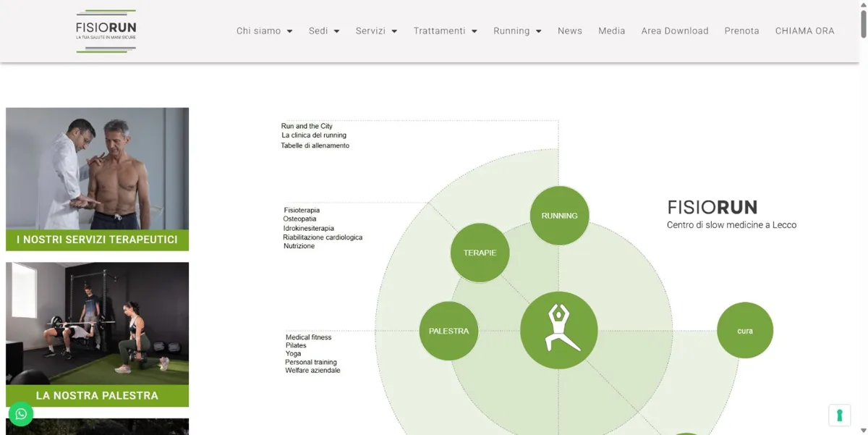Expand the Running dropdown arrow
868x435 pixels.
coord(538,31)
